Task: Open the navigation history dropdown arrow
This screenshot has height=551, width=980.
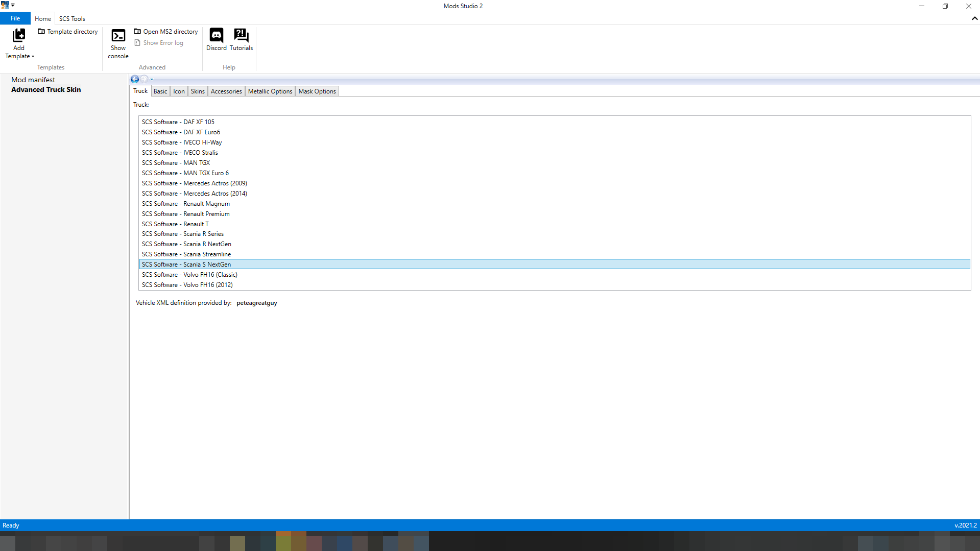Action: tap(152, 80)
